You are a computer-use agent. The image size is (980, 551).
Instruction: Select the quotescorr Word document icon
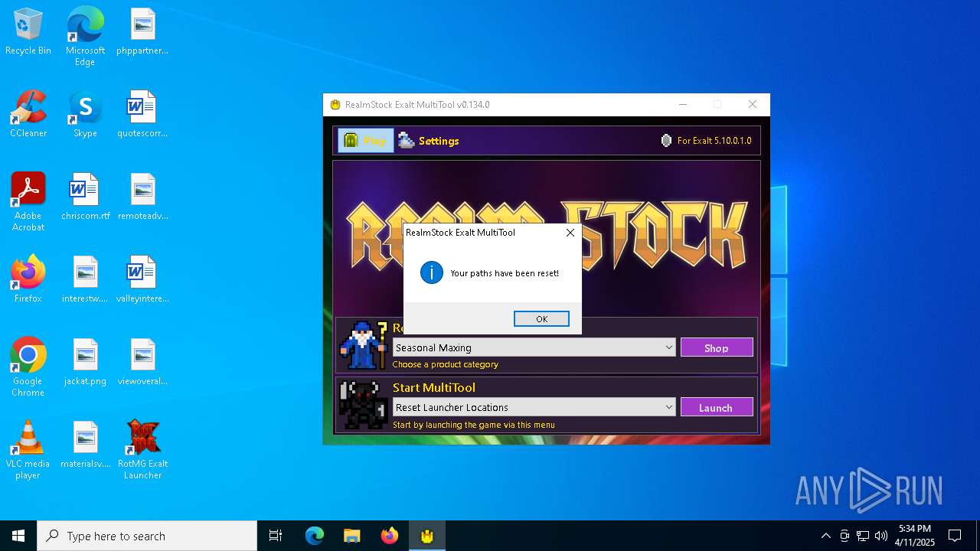[142, 114]
